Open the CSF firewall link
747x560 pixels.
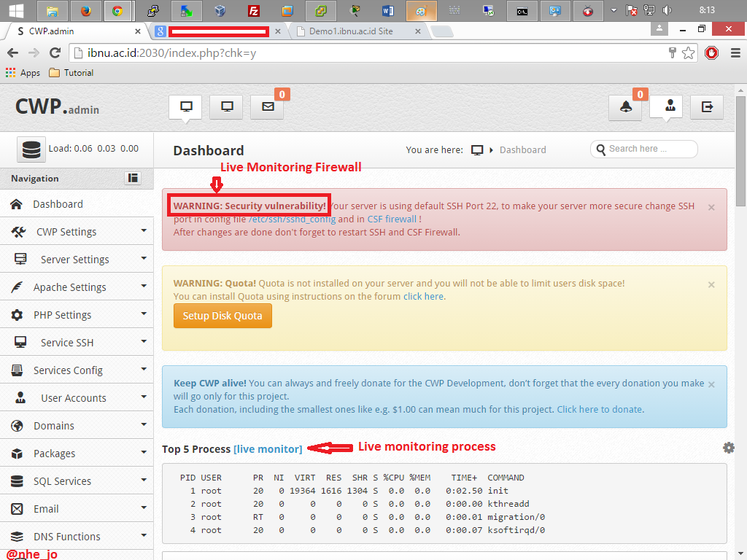392,219
